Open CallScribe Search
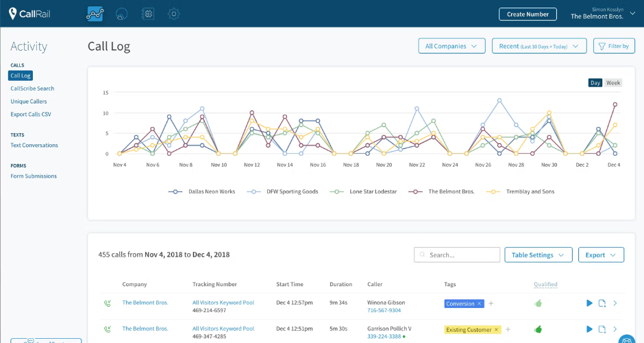The width and height of the screenshot is (644, 343). pos(32,88)
